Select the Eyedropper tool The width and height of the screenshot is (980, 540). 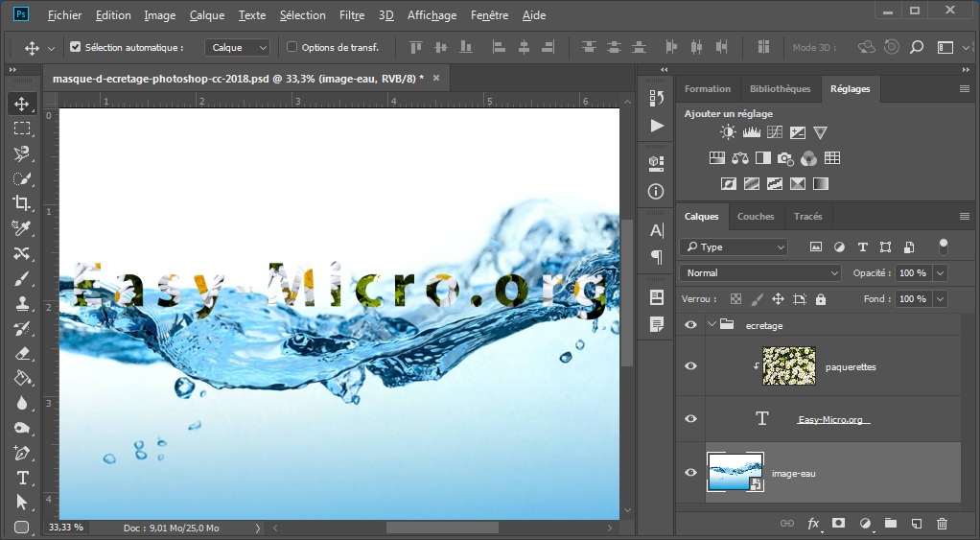click(22, 228)
